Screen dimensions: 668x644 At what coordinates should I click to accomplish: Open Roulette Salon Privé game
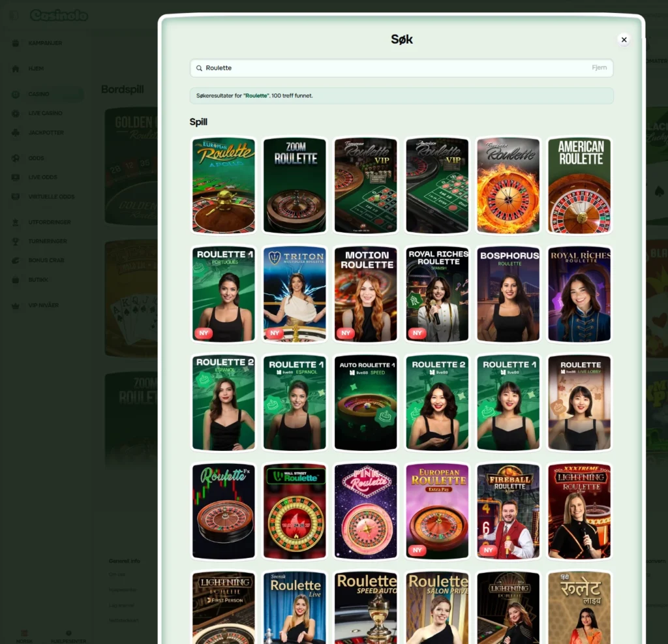coord(437,608)
